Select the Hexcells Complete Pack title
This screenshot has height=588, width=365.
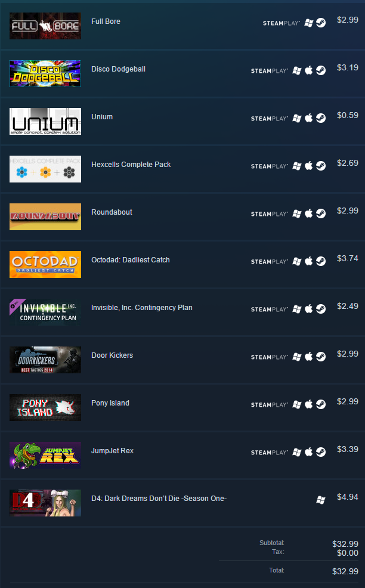131,164
